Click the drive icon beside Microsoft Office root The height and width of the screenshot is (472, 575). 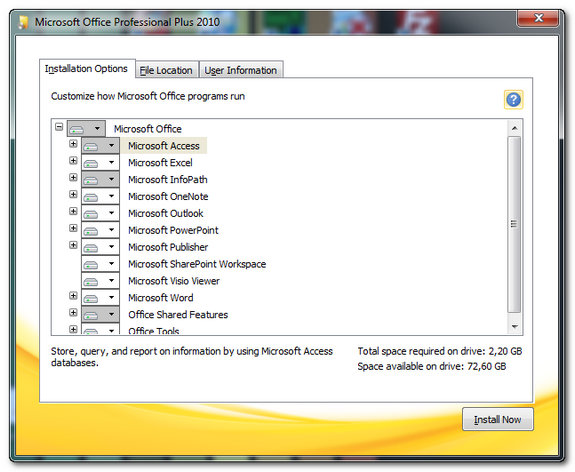tap(77, 129)
